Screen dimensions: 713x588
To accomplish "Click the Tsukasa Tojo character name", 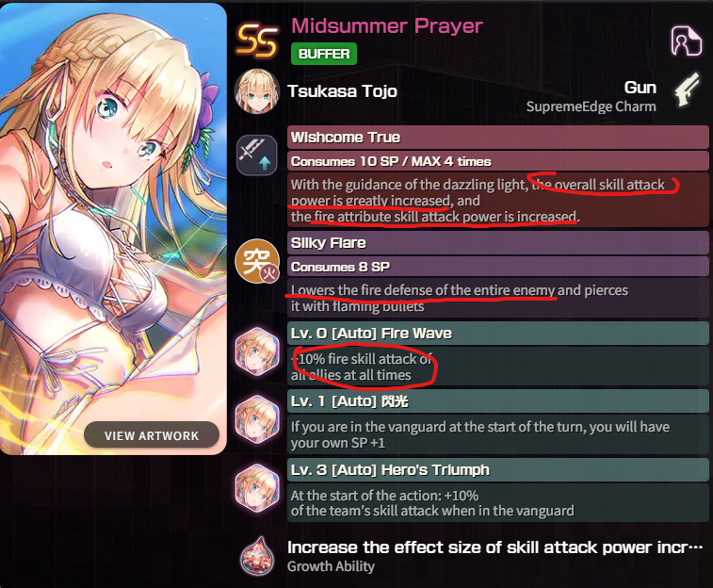I will (343, 91).
